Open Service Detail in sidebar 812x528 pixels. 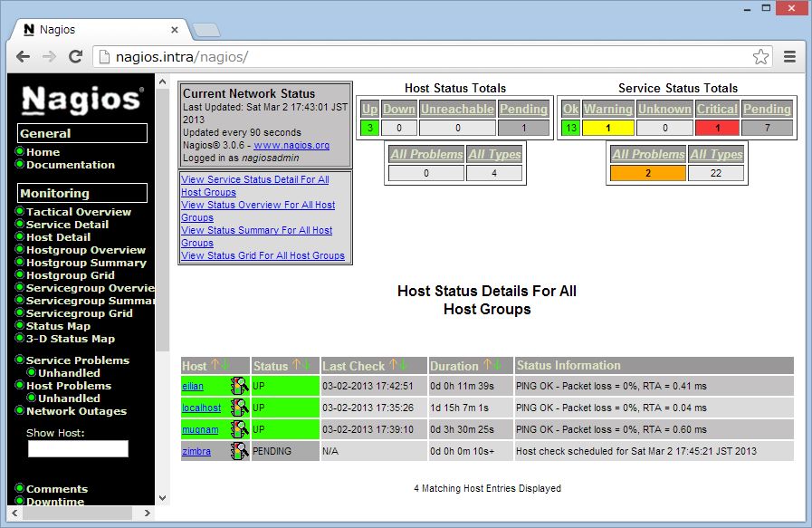click(67, 225)
